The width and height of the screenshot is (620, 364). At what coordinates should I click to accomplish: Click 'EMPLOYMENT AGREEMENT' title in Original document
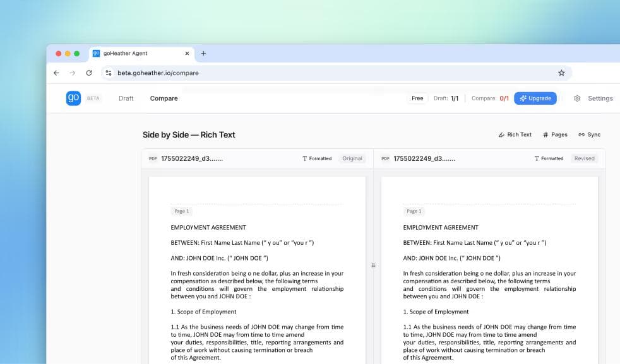(208, 228)
